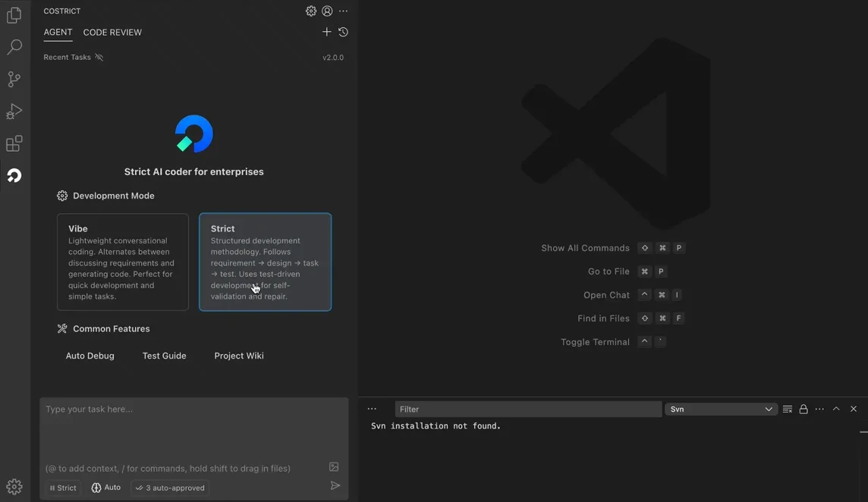Close the bottom output panel
This screenshot has width=868, height=502.
[854, 409]
